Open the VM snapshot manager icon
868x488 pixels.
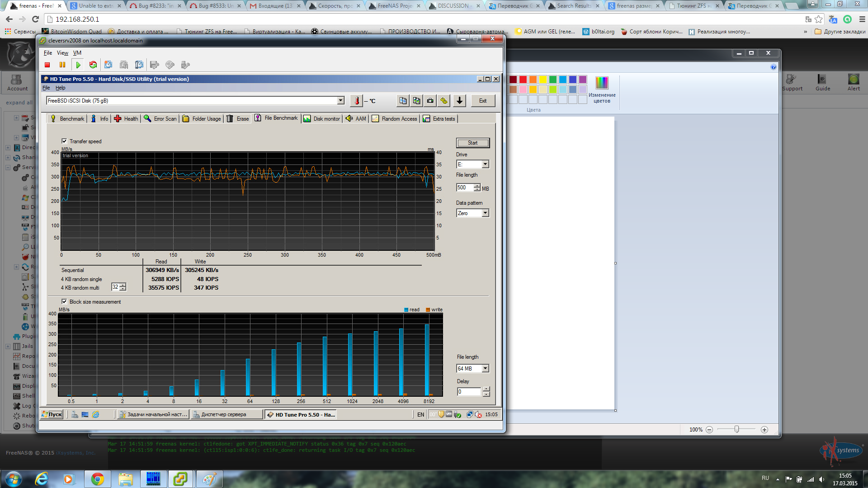click(139, 65)
